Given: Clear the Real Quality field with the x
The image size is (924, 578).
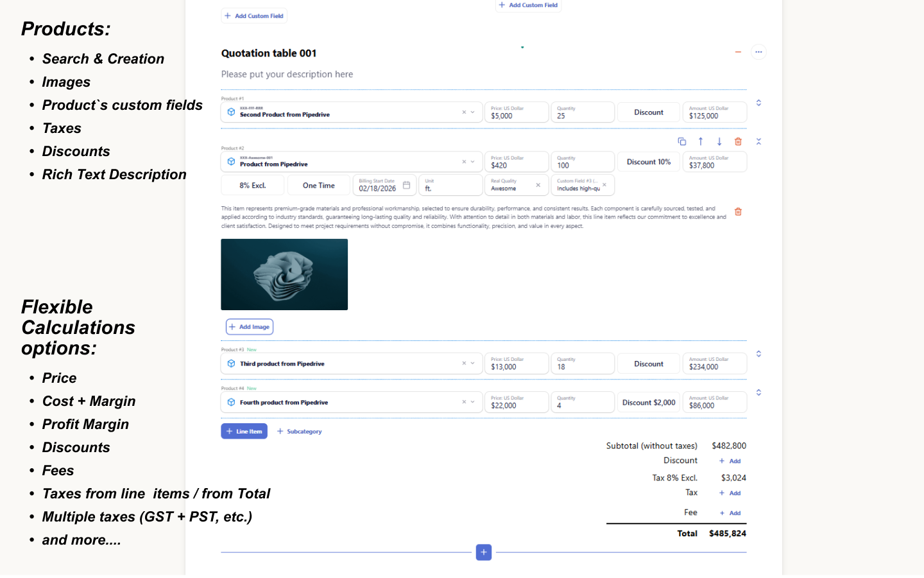Looking at the screenshot, I should [x=539, y=185].
